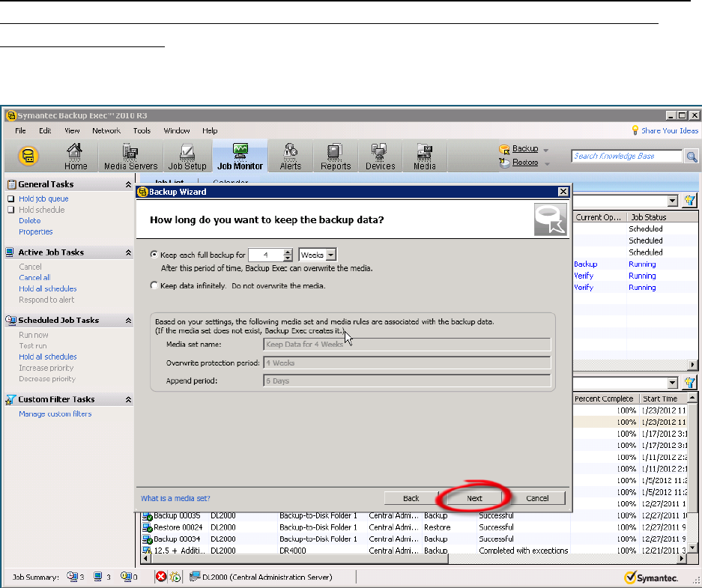
Task: Select Keep data infinitely option
Action: (154, 285)
